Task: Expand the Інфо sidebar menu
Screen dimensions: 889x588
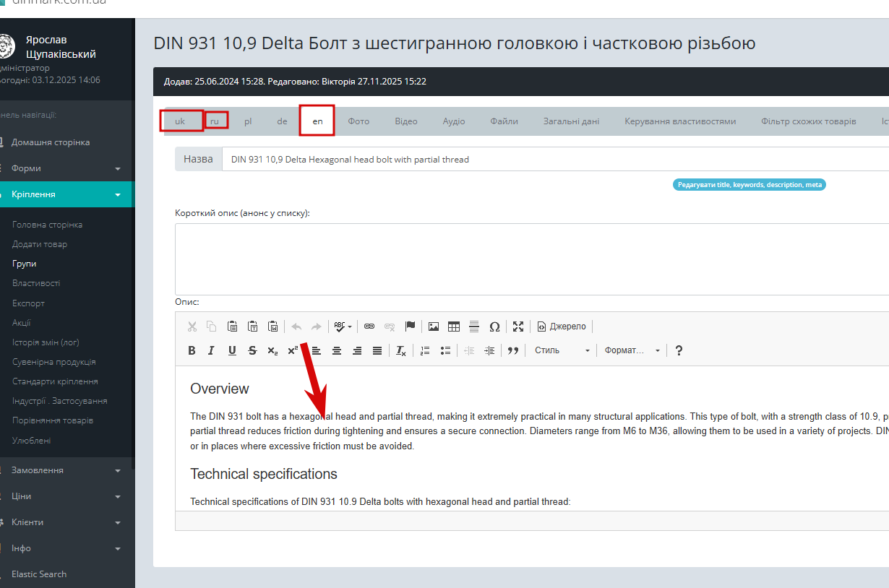Action: [x=66, y=548]
